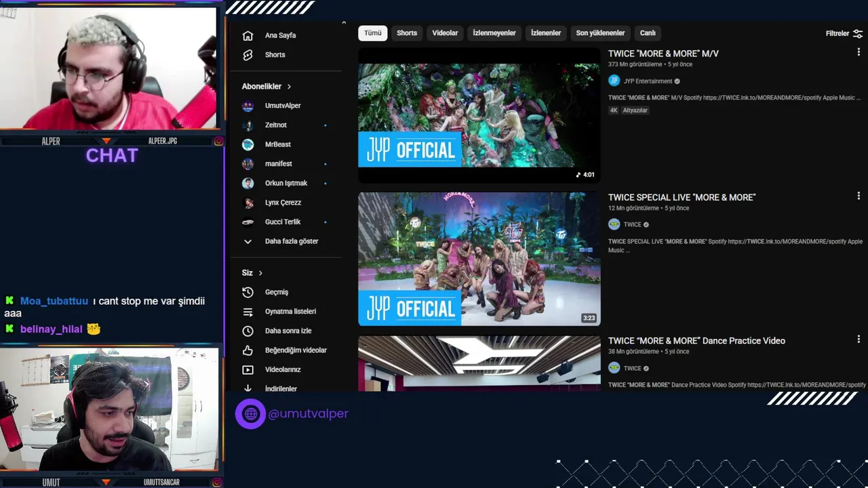Open the Oynatma listeleri playlist icon
The width and height of the screenshot is (868, 488).
248,312
